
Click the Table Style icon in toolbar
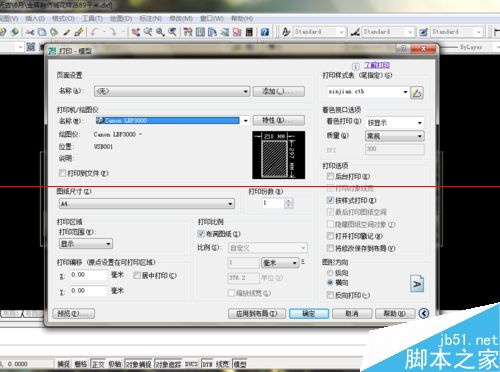tap(423, 32)
